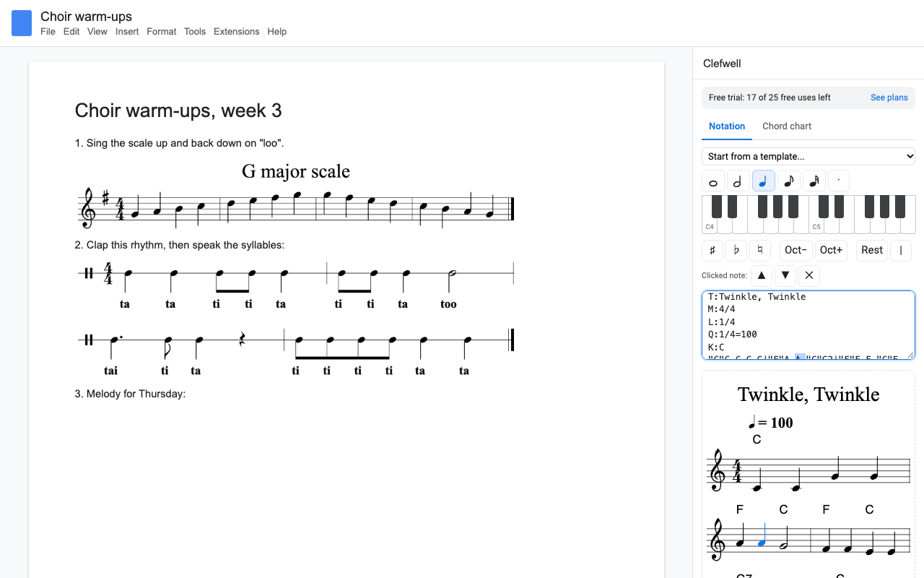The height and width of the screenshot is (578, 924).
Task: Click the "3. Melody for Thursday:" line
Action: 131,394
